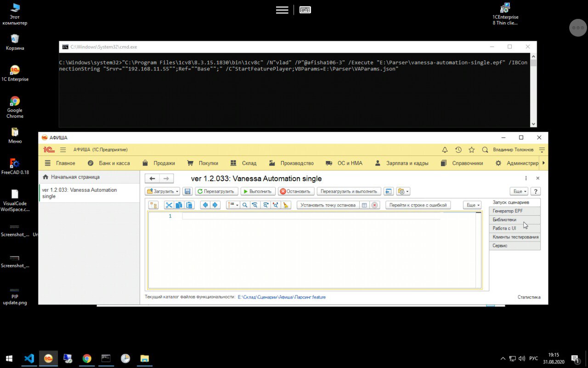Click the forward navigation arrow

coord(167,178)
